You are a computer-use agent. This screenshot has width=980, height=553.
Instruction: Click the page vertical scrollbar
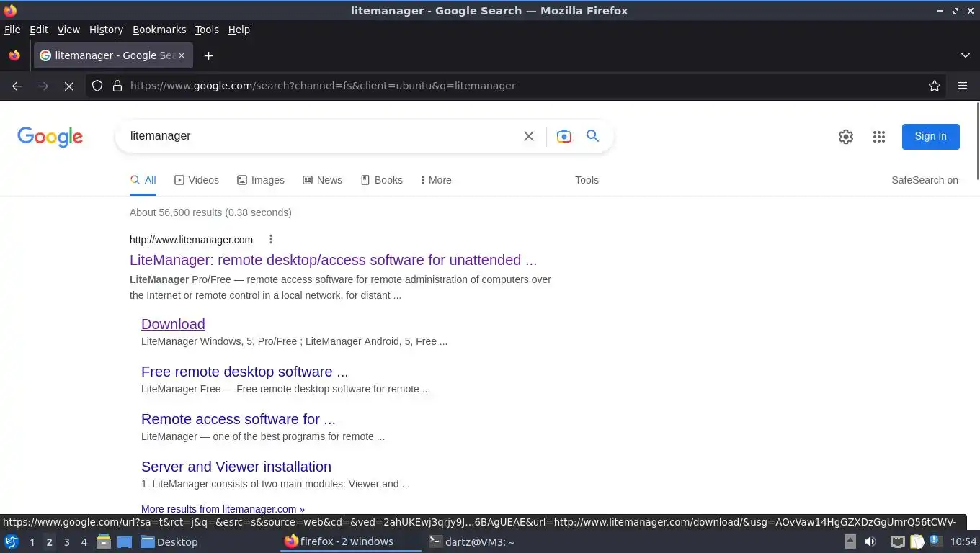[x=977, y=141]
